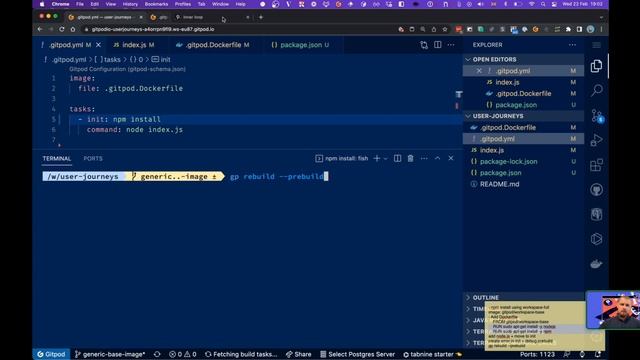
Task: Click the open changes icon in editor toolbar
Action: tap(424, 45)
